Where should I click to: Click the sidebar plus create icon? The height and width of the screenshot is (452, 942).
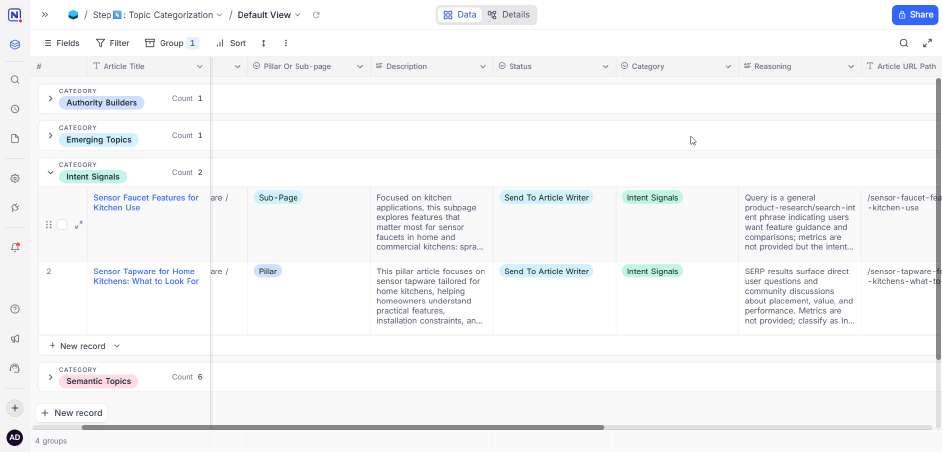[15, 408]
